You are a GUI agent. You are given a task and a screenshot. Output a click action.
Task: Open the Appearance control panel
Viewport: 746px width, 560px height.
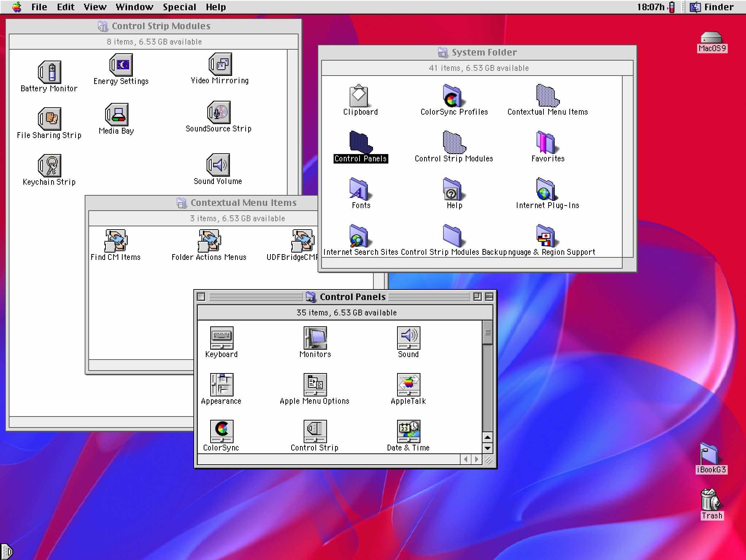click(221, 384)
